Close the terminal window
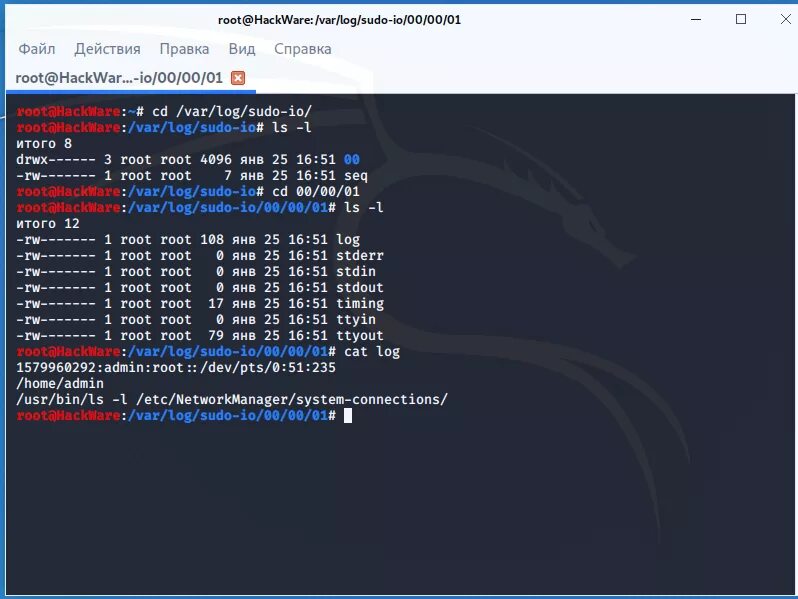The height and width of the screenshot is (599, 798). (786, 19)
